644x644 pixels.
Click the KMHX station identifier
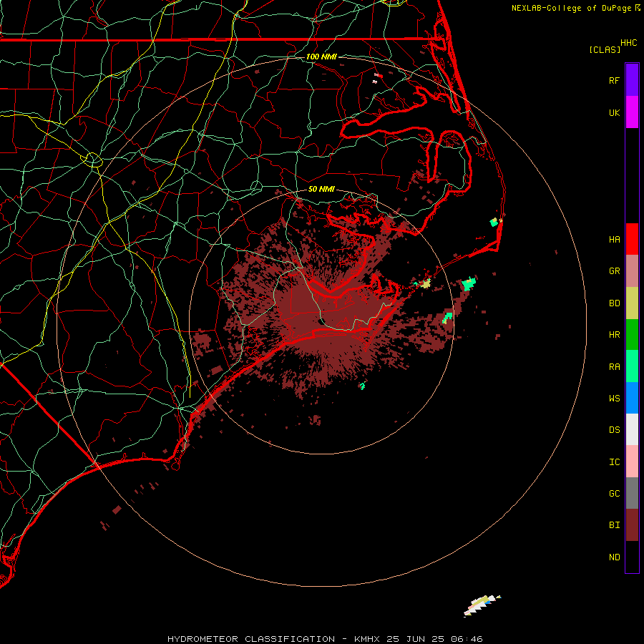tap(367, 639)
